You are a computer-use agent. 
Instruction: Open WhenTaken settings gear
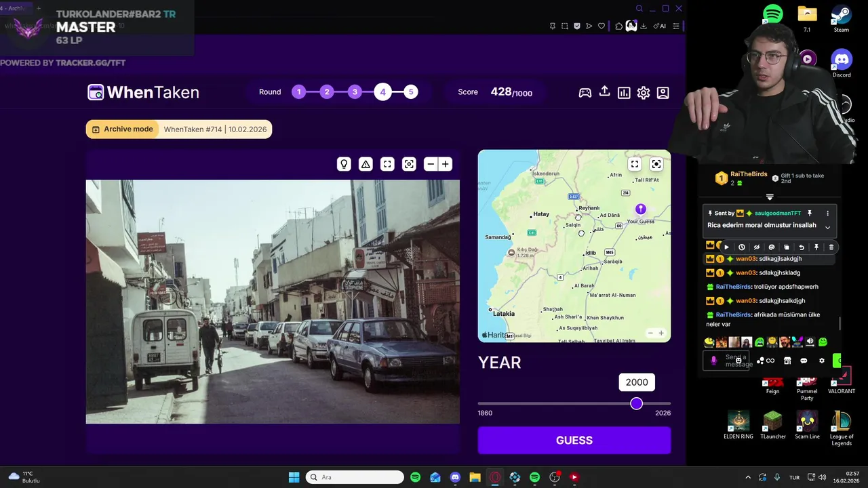coord(644,93)
